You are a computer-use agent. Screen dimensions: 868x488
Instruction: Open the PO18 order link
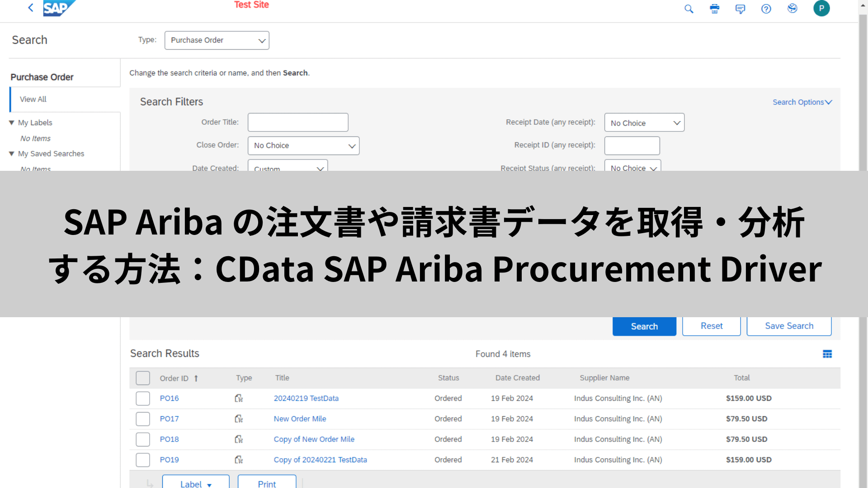pyautogui.click(x=169, y=439)
